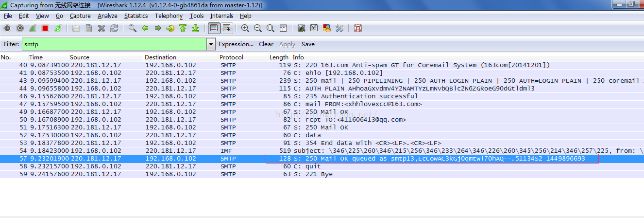Open the Go menu
Viewport: 644px width, 218px height.
click(x=59, y=16)
